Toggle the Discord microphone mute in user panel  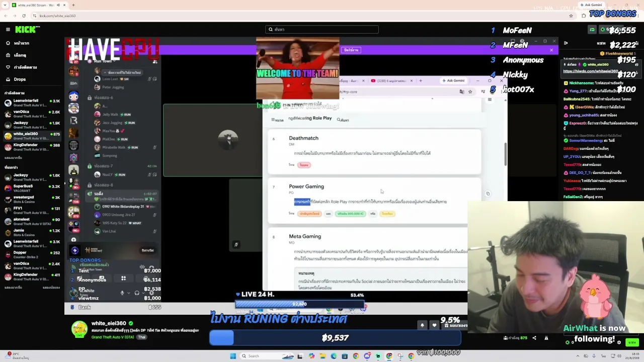(x=122, y=293)
